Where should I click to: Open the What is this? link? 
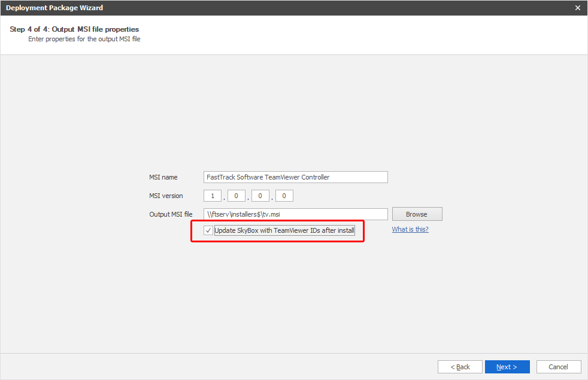pyautogui.click(x=410, y=229)
